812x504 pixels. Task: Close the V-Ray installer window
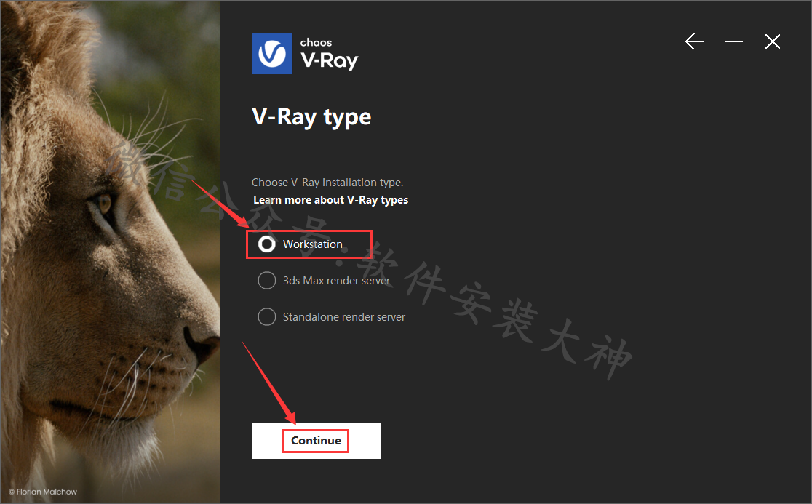coord(772,41)
